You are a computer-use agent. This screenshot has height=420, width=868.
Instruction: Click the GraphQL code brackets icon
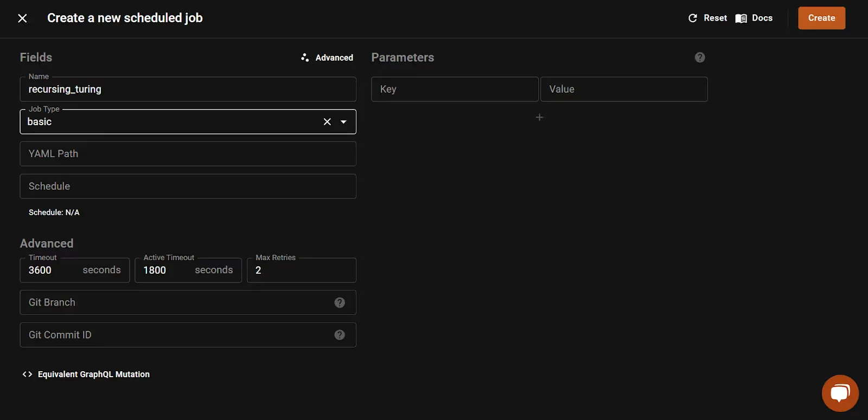27,374
